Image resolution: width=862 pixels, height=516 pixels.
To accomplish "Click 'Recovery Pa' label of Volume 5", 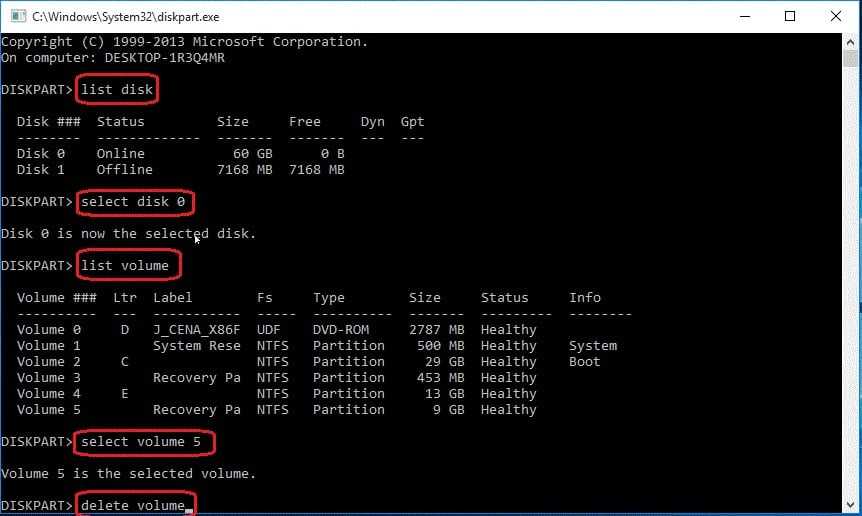I will [x=196, y=409].
